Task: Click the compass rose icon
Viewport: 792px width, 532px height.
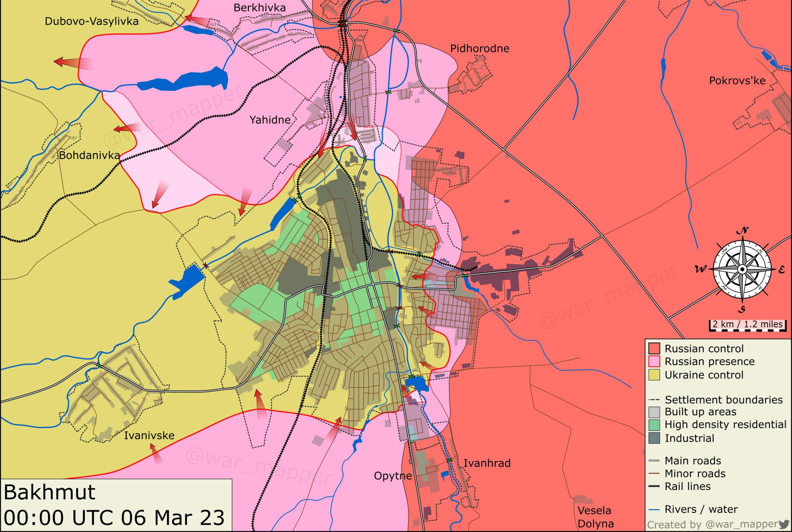Action: [x=742, y=270]
